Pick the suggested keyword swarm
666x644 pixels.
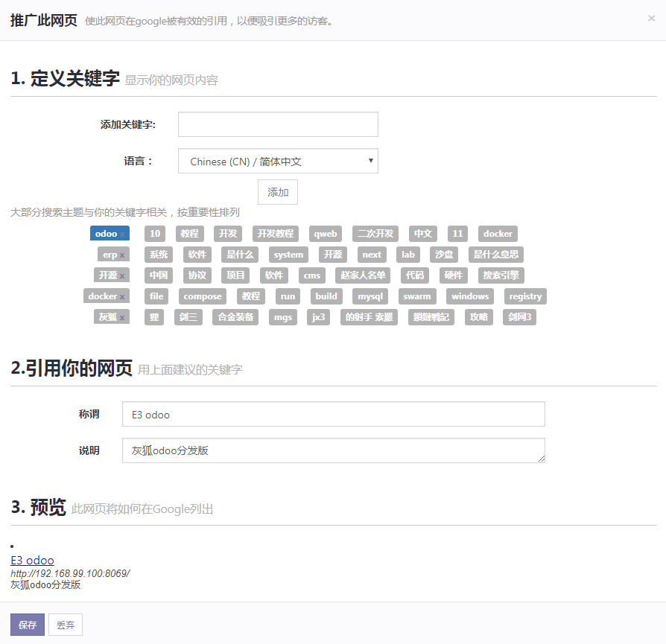click(417, 296)
